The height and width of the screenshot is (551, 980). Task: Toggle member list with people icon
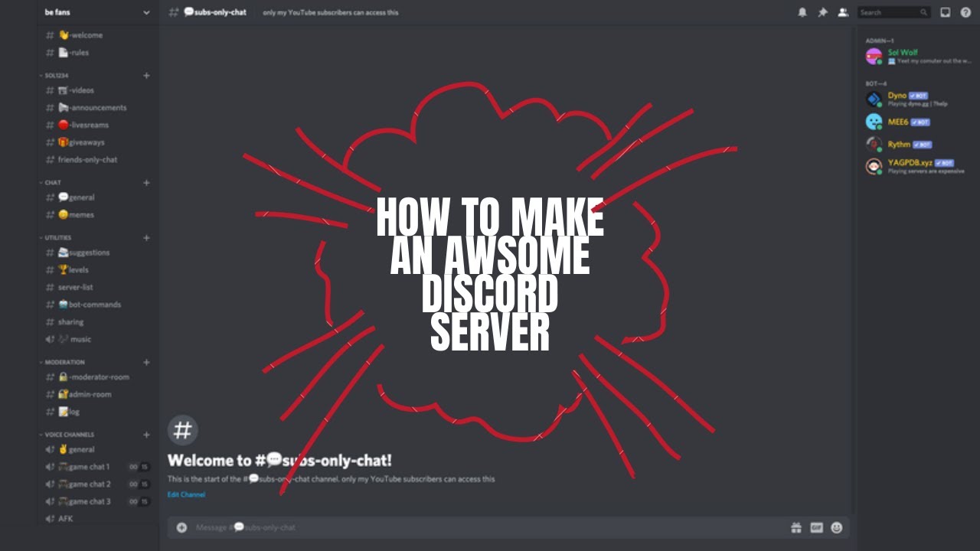[843, 12]
